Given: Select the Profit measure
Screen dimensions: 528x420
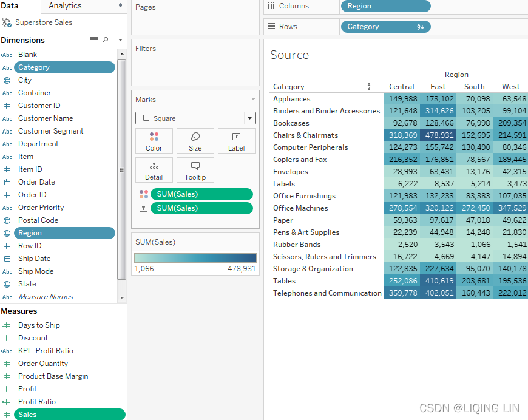Looking at the screenshot, I should 27,389.
